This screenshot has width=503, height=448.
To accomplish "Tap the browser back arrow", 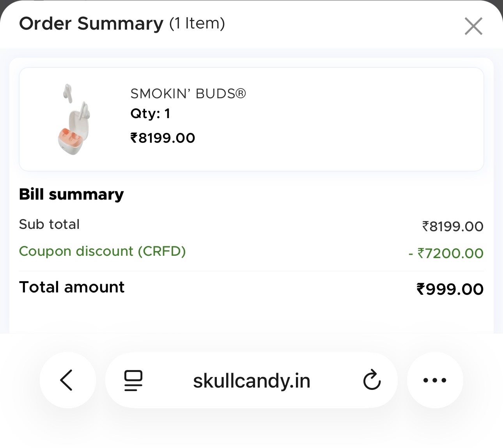I will [67, 380].
